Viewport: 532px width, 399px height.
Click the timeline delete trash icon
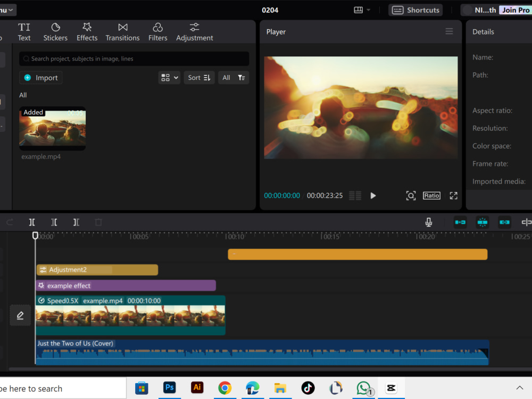coord(98,222)
